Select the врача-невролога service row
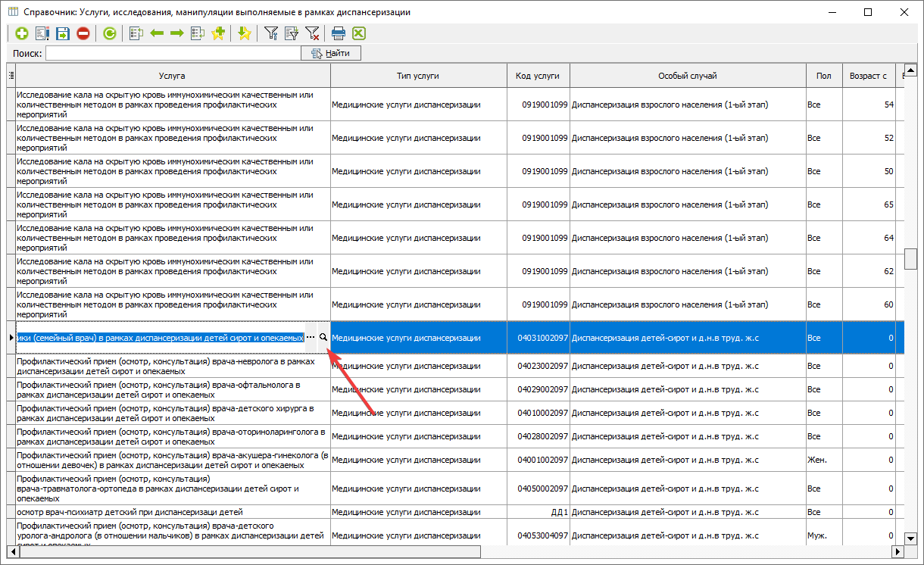 click(x=454, y=367)
